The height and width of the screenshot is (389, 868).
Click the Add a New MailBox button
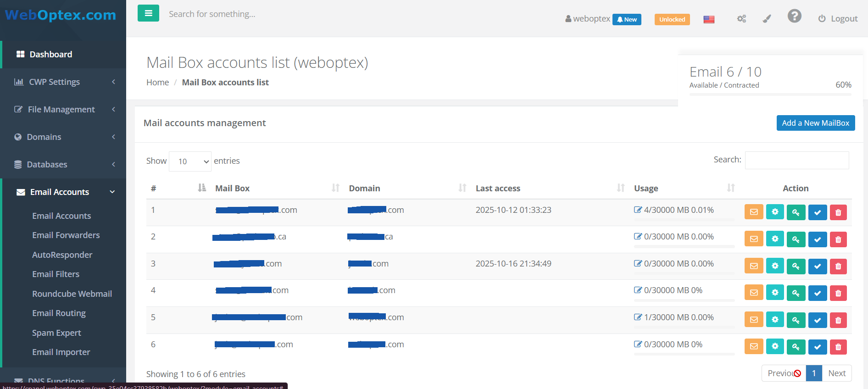point(815,123)
